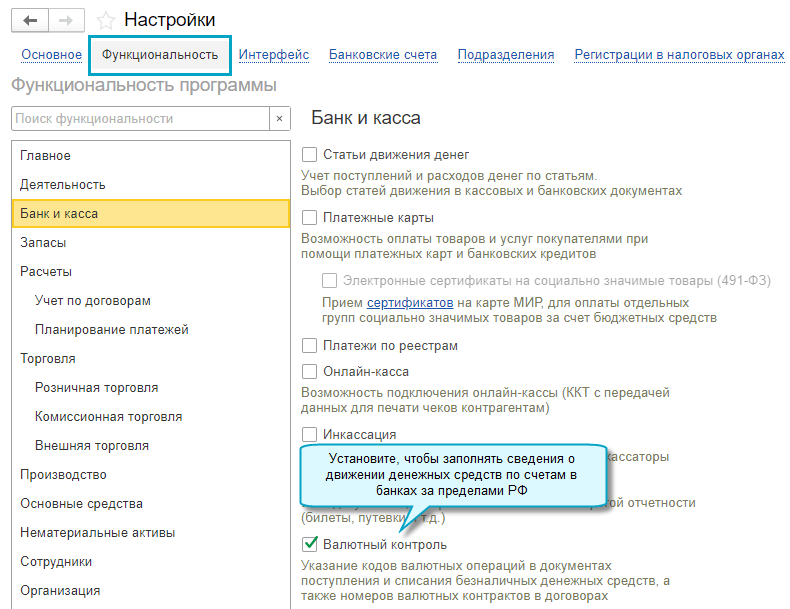Uncheck the Валютный контроль checkbox
Viewport: 790px width, 609px height.
[x=309, y=544]
